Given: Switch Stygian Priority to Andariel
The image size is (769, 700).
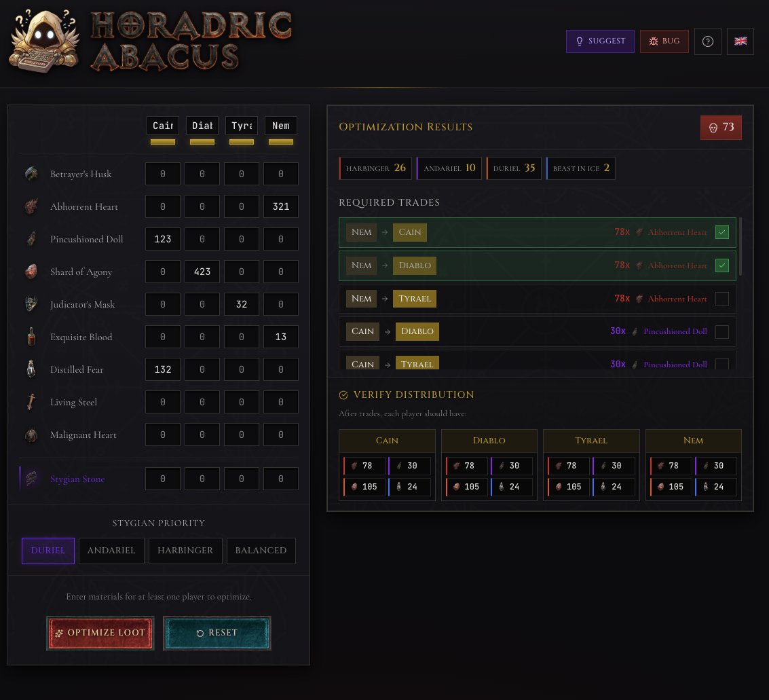Looking at the screenshot, I should coord(111,551).
